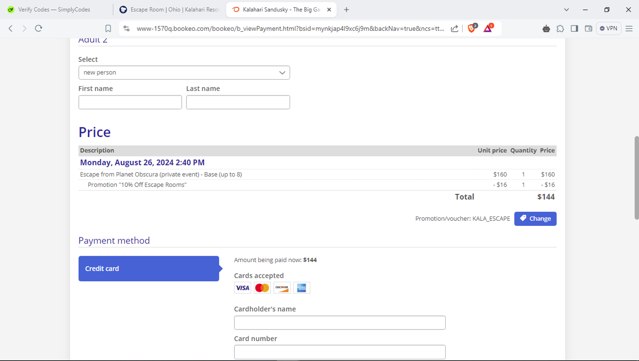639x361 pixels.
Task: Expand the tab search dropdown arrow
Action: click(x=566, y=9)
